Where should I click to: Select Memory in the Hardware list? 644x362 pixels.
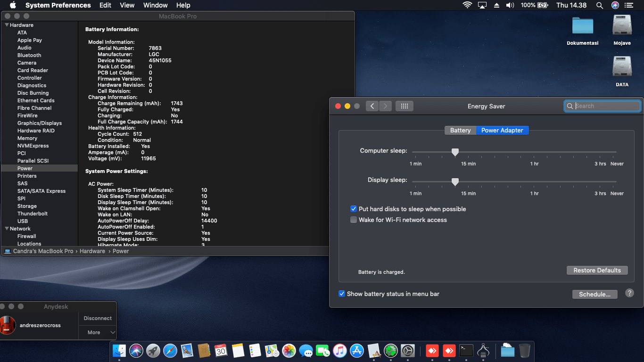[x=27, y=138]
